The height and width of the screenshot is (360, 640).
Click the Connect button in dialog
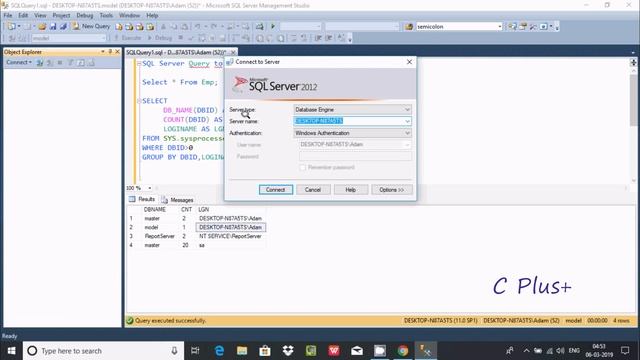[276, 190]
